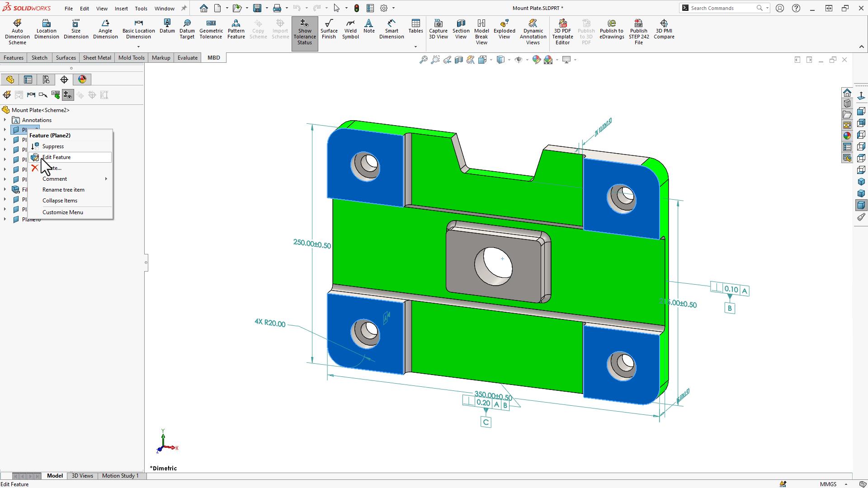868x488 pixels.
Task: Toggle the tolerance status display in the tree toolbar
Action: (67, 94)
